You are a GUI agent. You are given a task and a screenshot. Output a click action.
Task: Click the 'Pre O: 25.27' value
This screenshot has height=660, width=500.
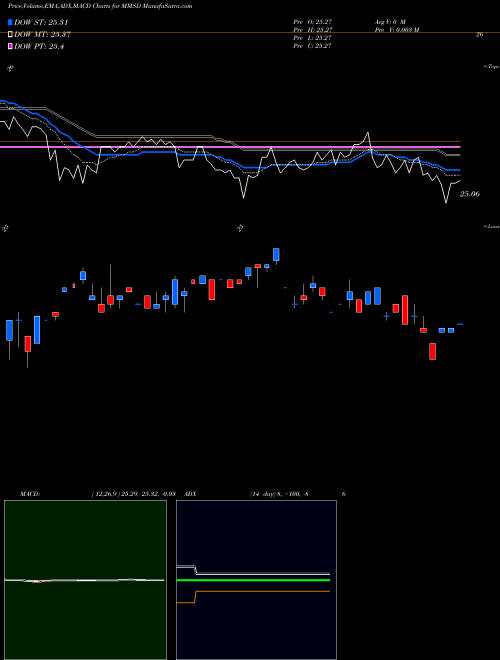pyautogui.click(x=314, y=21)
